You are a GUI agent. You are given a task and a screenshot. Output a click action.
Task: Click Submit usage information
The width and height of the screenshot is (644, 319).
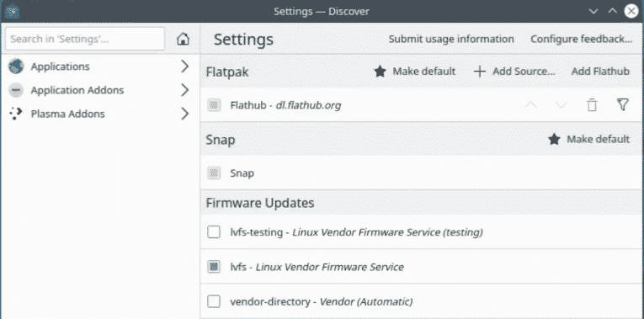point(451,39)
